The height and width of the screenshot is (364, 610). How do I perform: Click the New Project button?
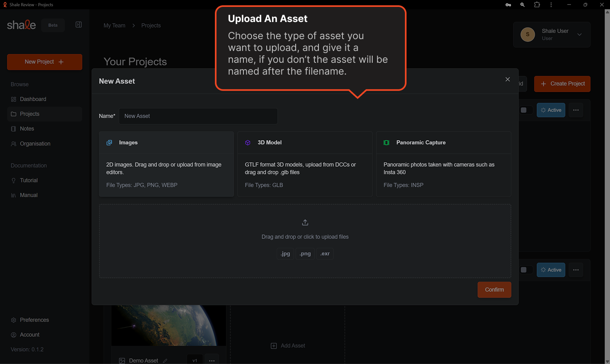[x=44, y=62]
